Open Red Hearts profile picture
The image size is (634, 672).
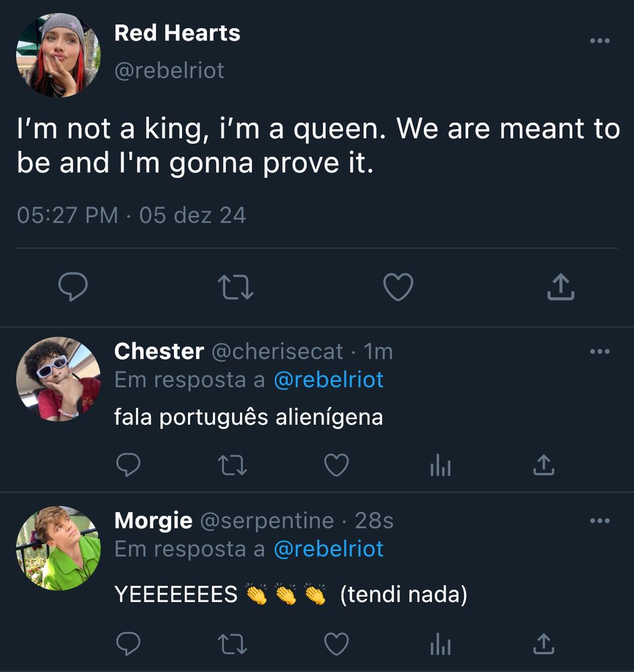(x=58, y=55)
